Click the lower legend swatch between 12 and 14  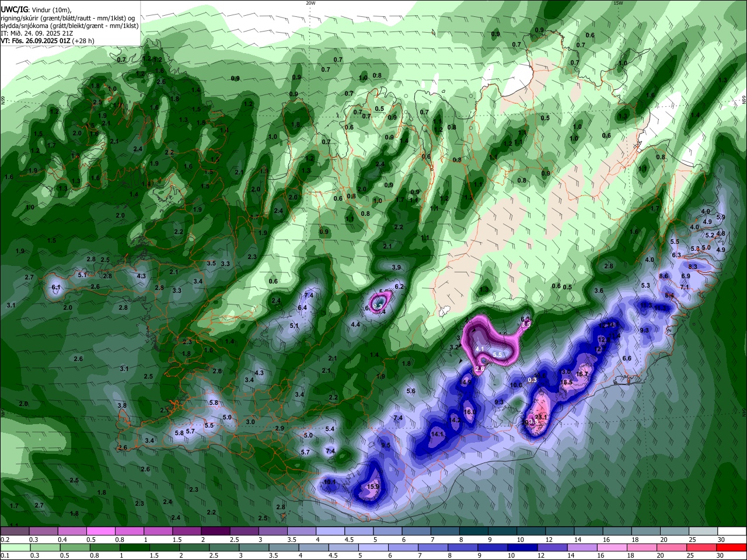point(551,548)
